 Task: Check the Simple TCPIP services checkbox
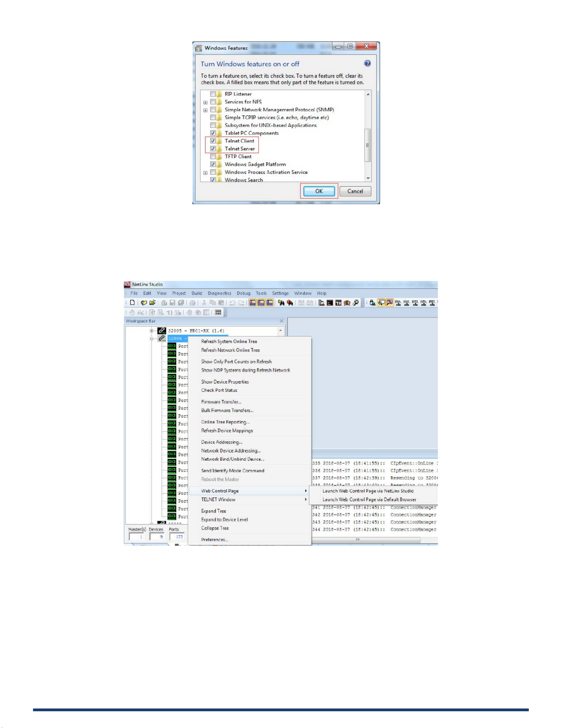coord(213,117)
